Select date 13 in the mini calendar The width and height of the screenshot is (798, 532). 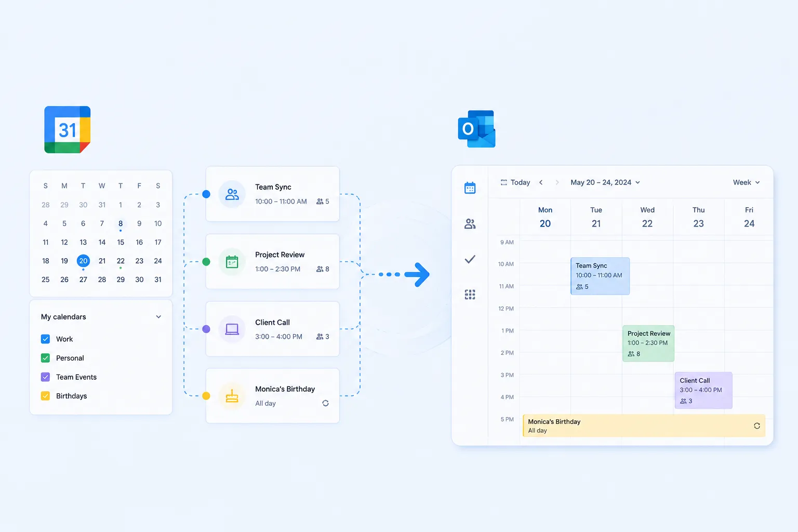pos(83,242)
